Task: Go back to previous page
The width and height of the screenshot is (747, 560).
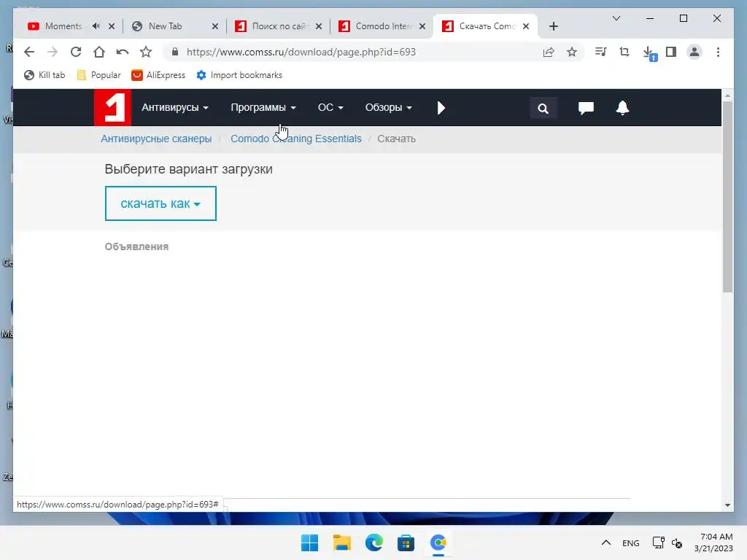Action: click(x=29, y=52)
